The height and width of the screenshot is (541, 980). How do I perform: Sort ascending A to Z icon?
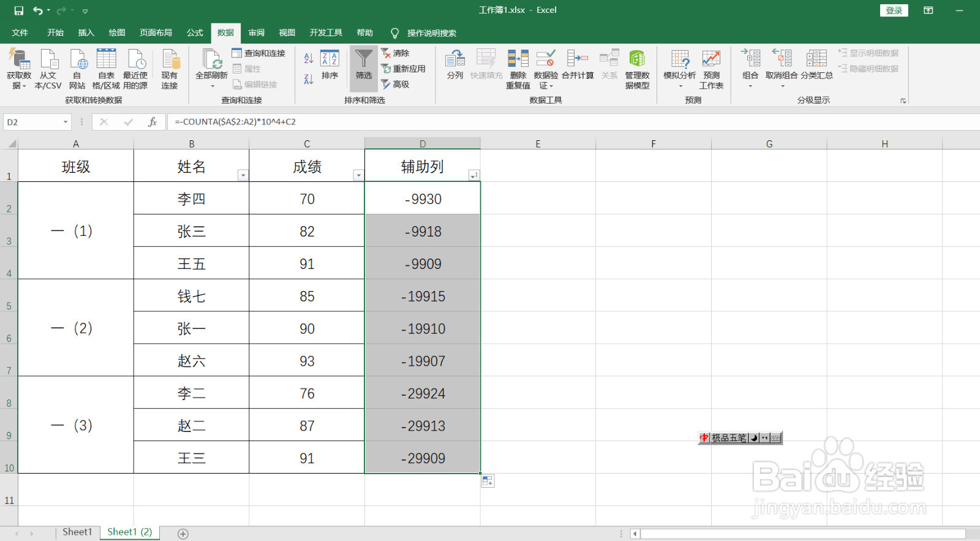[x=309, y=58]
